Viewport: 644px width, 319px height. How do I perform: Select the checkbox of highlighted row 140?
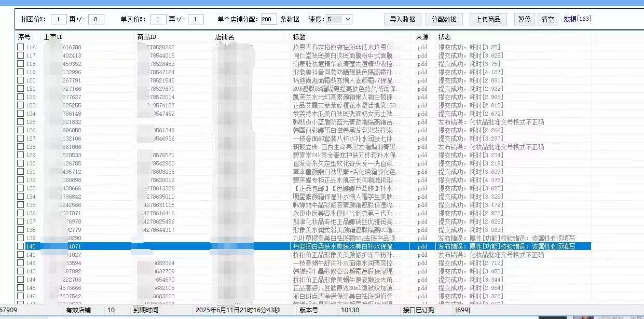20,246
